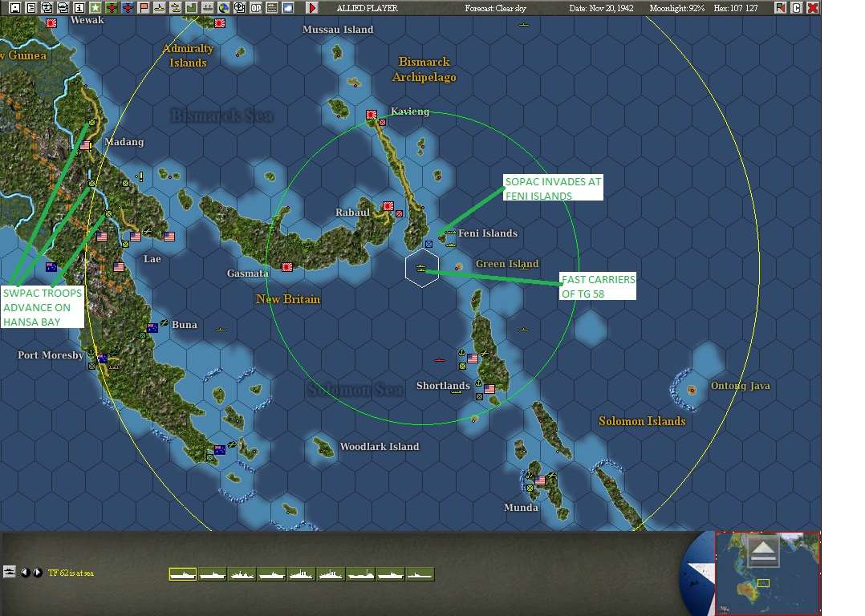Screen dimensions: 865x616
Task: Click the red play end-turn arrow
Action: 312,8
